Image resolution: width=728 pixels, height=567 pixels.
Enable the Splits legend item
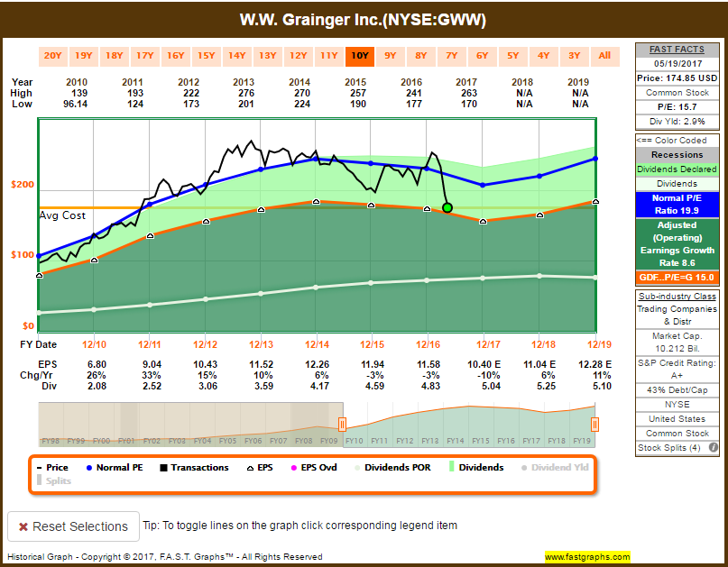[x=54, y=480]
